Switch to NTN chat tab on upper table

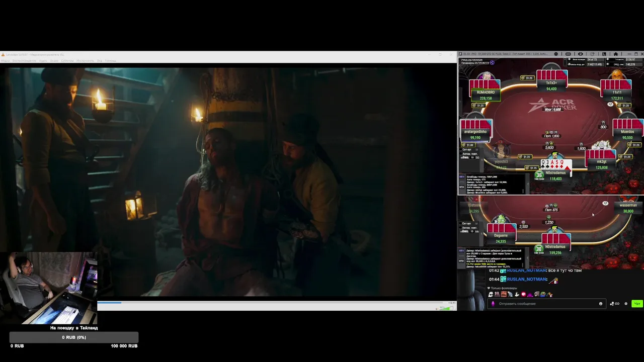click(461, 187)
